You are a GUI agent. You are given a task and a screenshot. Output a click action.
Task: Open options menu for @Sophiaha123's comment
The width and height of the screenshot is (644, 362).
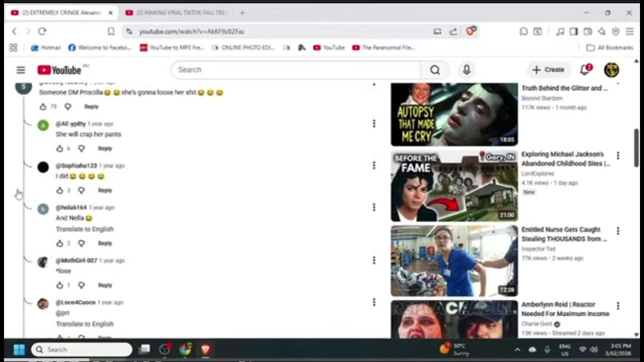pos(374,165)
